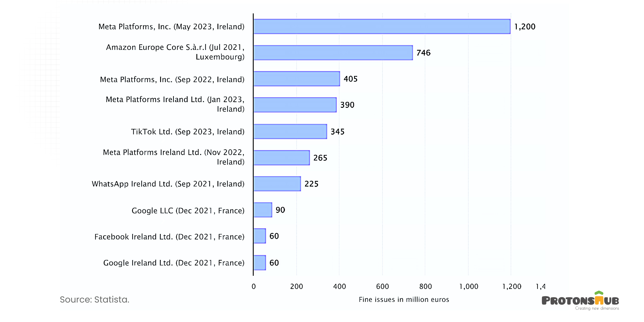Click the '200' axis tick label
644x322 pixels.
296,286
